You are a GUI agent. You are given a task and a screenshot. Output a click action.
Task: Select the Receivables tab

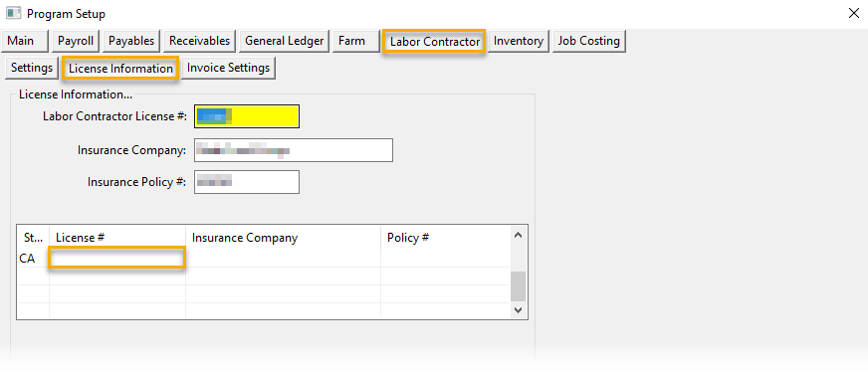click(x=200, y=41)
